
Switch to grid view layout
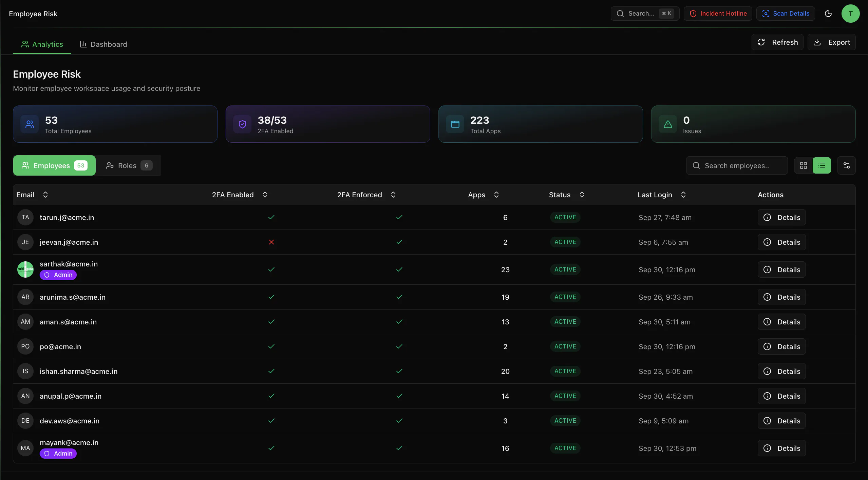[804, 165]
